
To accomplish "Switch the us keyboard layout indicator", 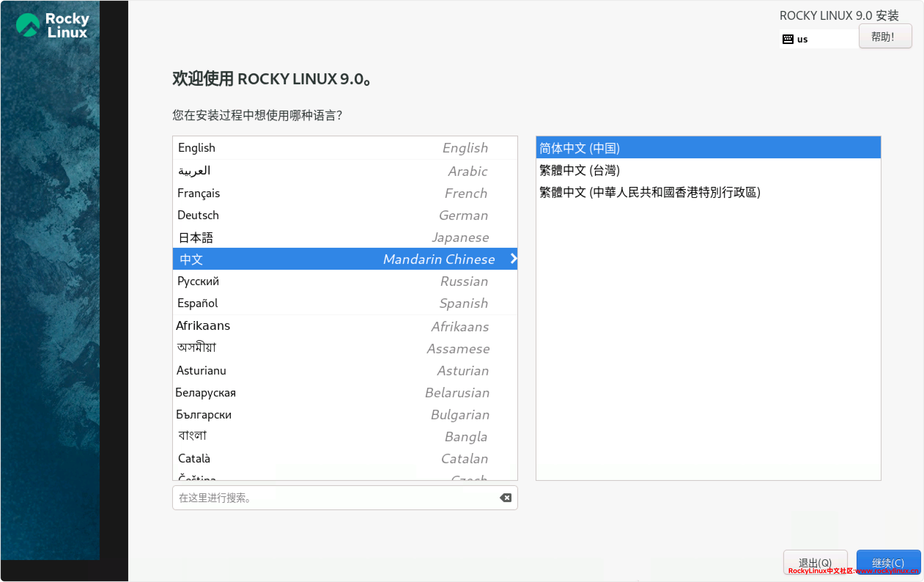I will tap(802, 39).
